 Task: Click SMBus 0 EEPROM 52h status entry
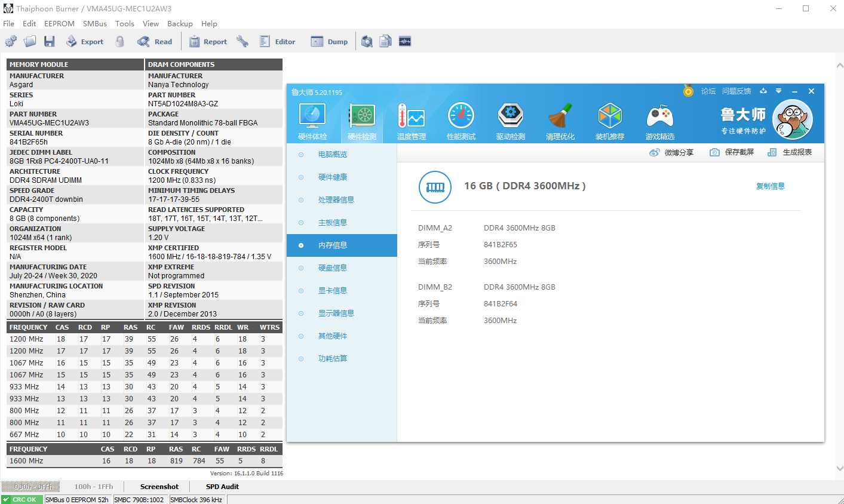(x=77, y=499)
